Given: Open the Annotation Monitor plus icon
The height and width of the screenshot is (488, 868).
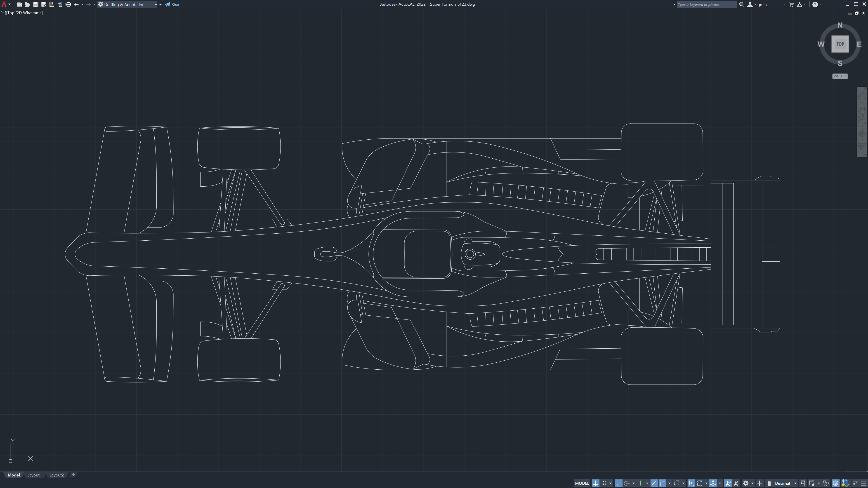Looking at the screenshot, I should [759, 483].
